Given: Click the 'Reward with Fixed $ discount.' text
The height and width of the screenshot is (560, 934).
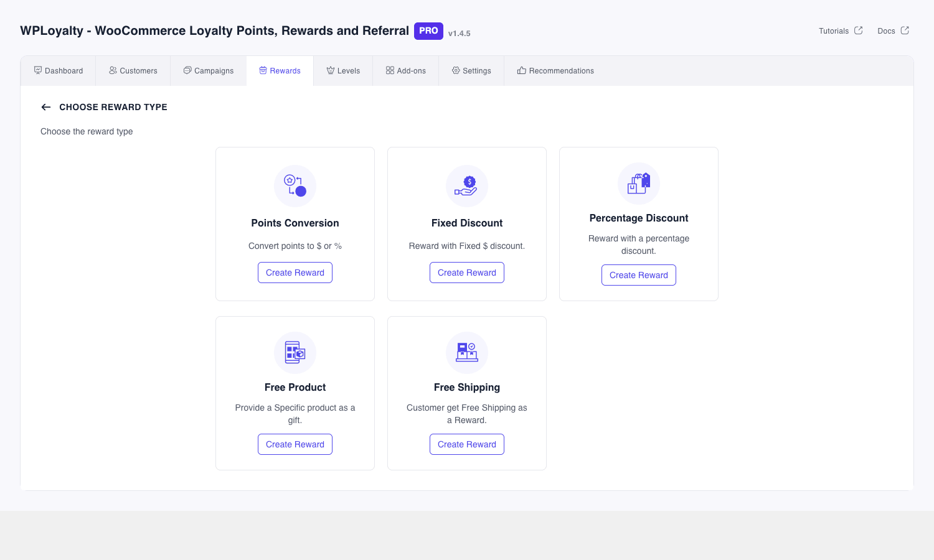Looking at the screenshot, I should coord(467,246).
